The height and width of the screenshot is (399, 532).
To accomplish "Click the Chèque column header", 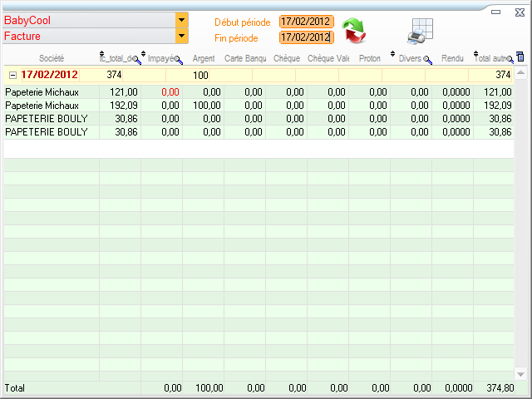I will [x=286, y=58].
